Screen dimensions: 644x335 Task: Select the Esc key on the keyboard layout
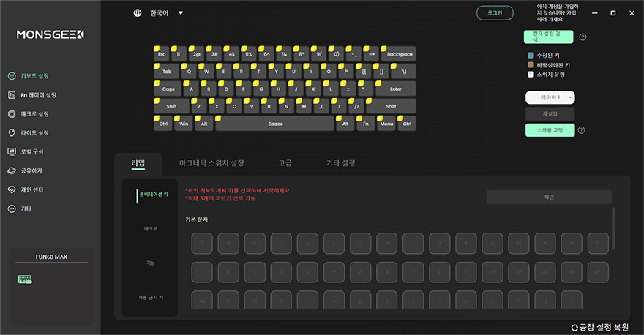point(162,54)
